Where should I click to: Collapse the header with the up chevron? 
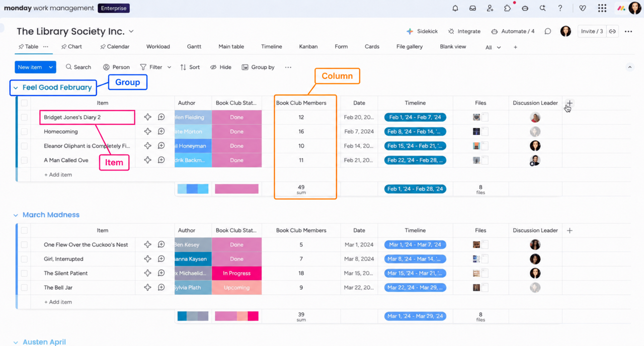pyautogui.click(x=629, y=67)
